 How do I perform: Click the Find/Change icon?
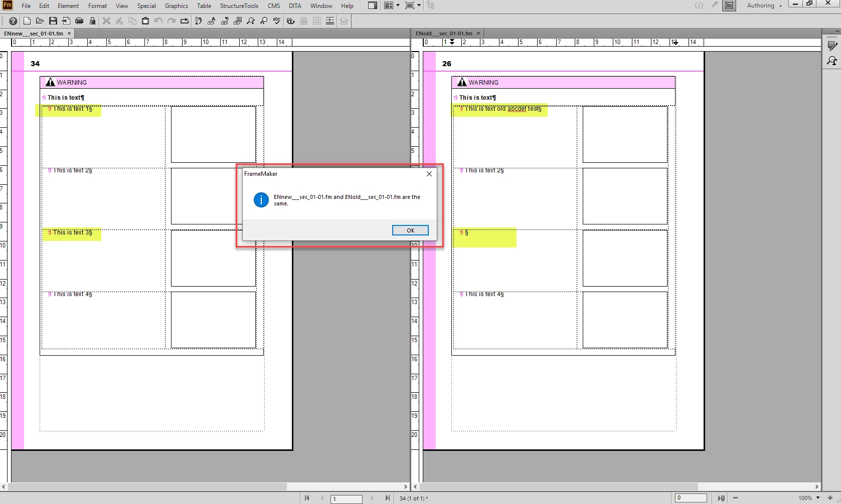[x=251, y=21]
